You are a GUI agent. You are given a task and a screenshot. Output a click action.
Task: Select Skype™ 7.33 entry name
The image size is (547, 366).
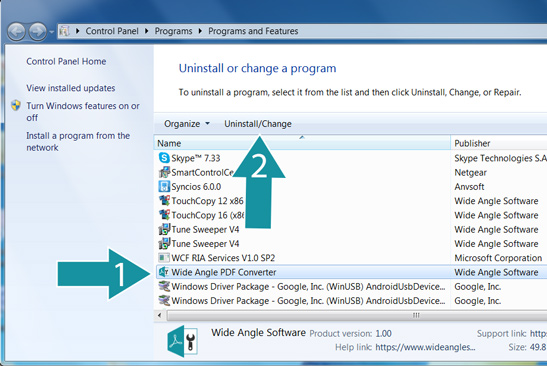click(x=196, y=158)
